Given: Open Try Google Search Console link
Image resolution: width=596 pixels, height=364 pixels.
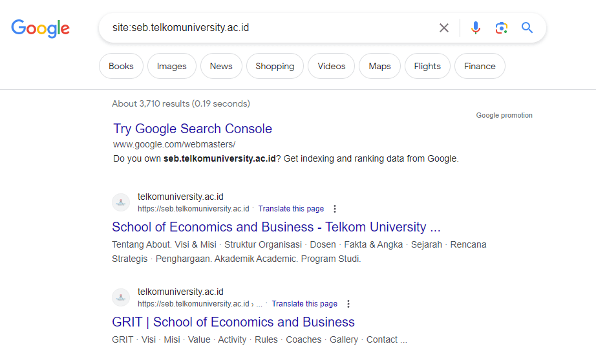Looking at the screenshot, I should (x=193, y=129).
